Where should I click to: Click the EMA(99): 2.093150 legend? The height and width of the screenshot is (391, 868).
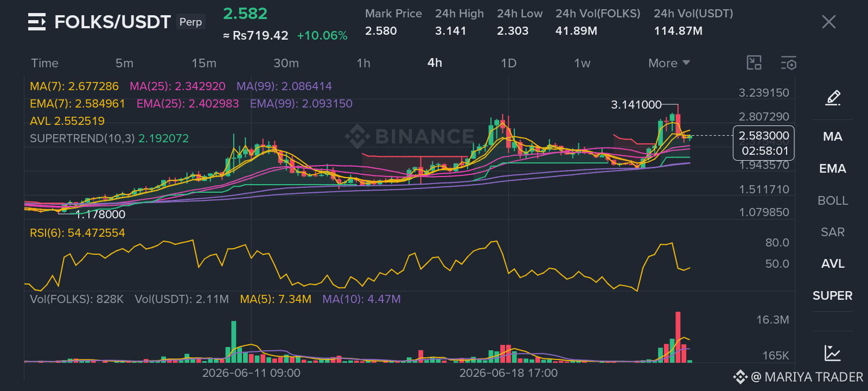[x=301, y=104]
